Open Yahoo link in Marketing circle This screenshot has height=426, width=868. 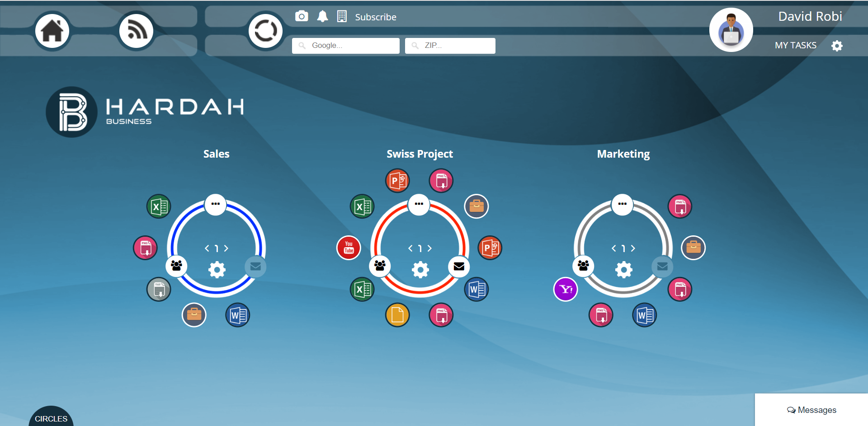[566, 289]
